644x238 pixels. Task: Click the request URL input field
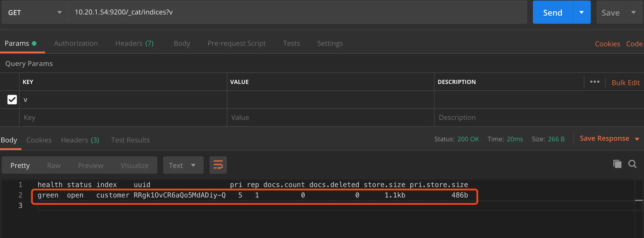(297, 12)
